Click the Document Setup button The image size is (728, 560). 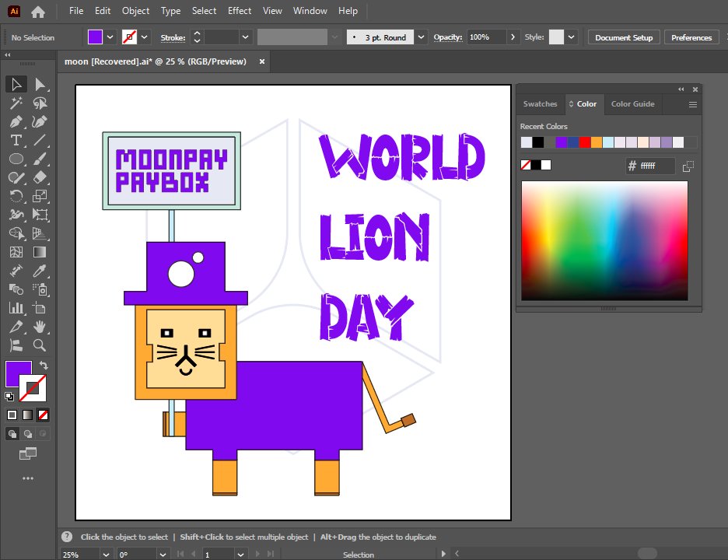pyautogui.click(x=624, y=37)
